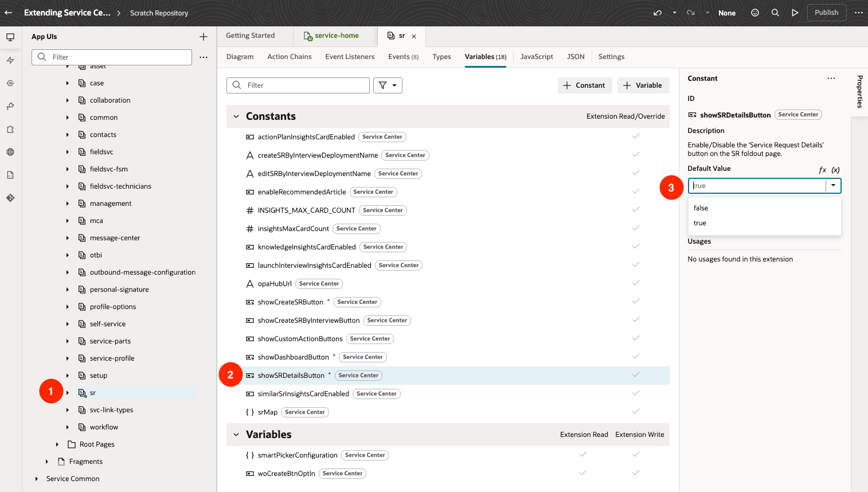Open the search magnifier in top bar

[775, 13]
